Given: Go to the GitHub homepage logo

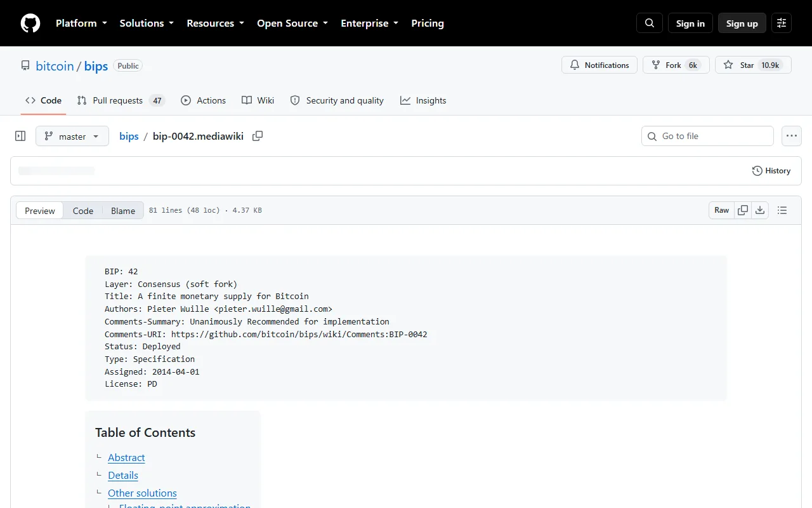Looking at the screenshot, I should click(x=30, y=23).
